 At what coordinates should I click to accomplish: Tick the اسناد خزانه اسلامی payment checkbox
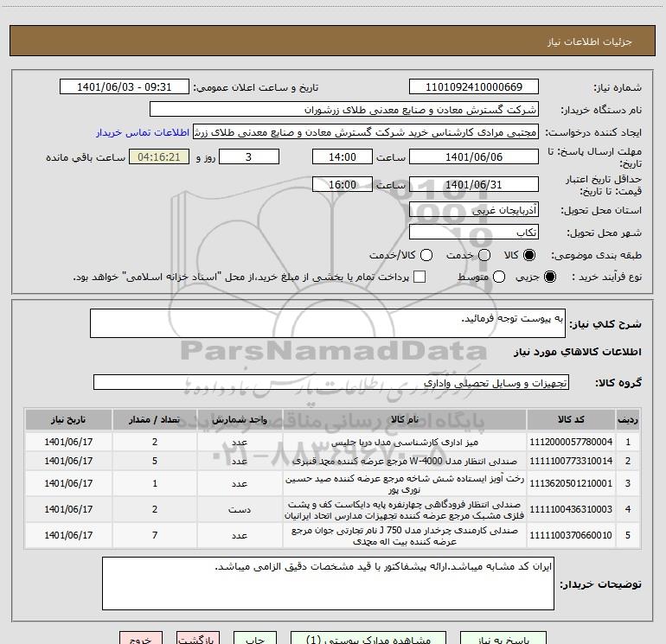coord(419,277)
